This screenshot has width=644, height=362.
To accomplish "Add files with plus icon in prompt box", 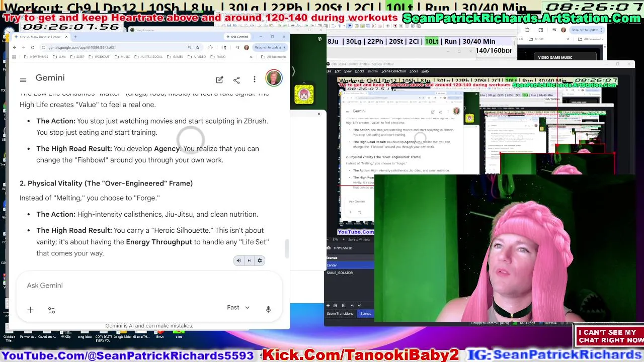I will (30, 310).
